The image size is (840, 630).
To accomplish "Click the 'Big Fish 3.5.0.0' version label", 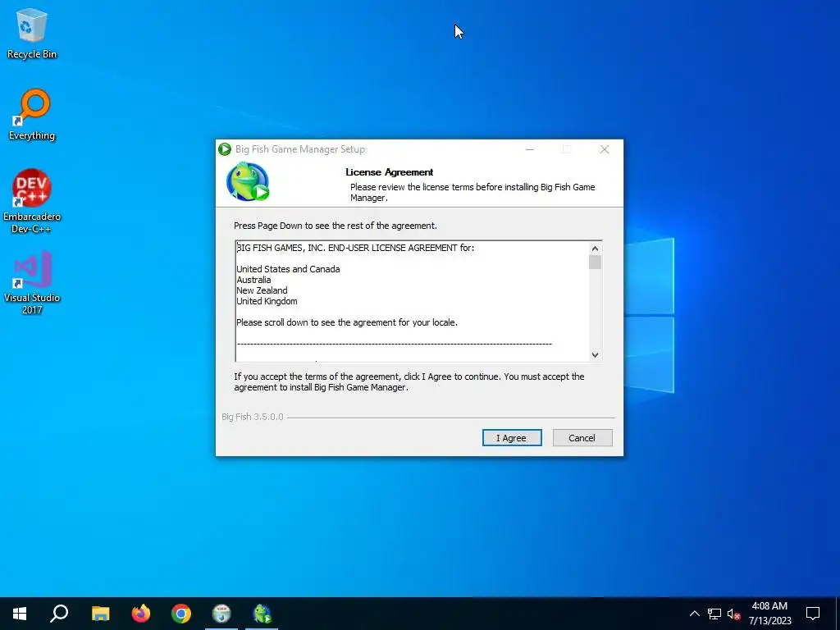I will 253,417.
